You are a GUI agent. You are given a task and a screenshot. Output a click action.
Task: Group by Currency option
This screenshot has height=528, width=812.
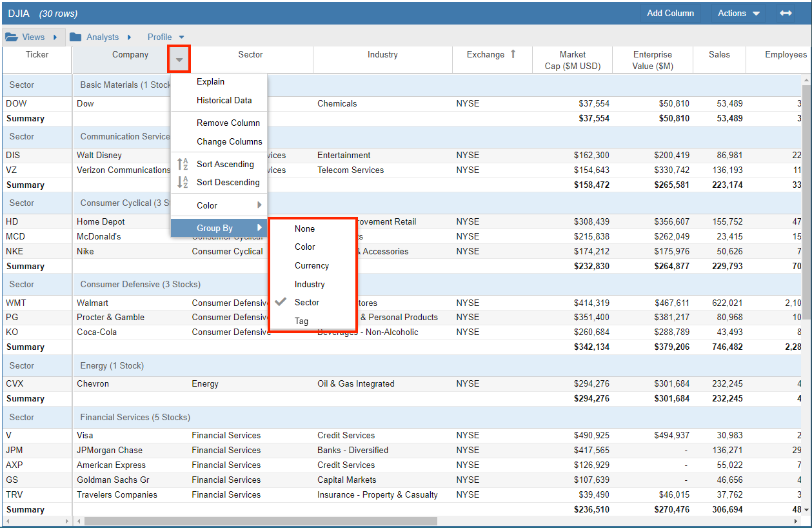click(313, 265)
